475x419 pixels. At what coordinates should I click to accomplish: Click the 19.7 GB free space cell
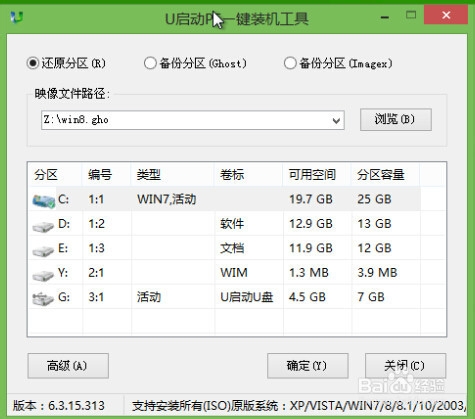[x=311, y=199]
